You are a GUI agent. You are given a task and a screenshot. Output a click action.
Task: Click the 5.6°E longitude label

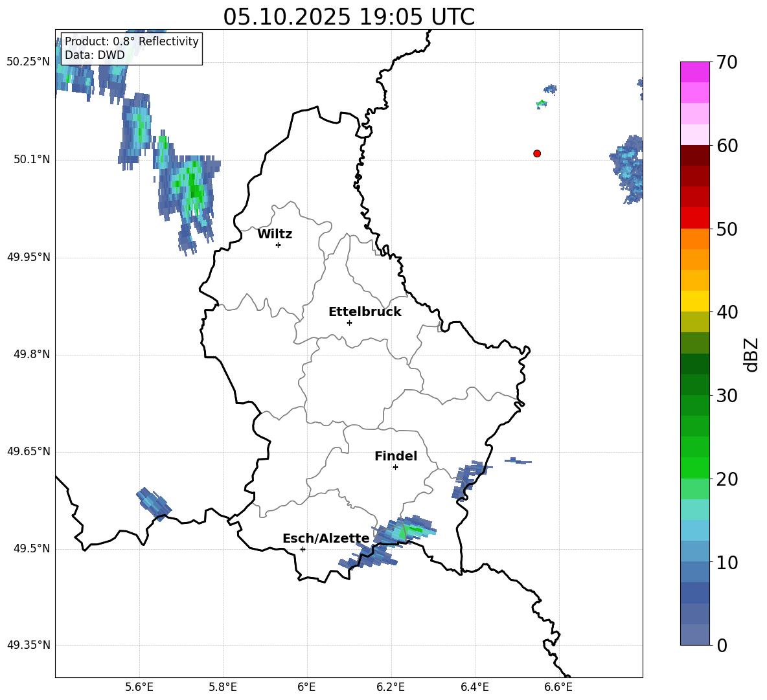[x=139, y=688]
